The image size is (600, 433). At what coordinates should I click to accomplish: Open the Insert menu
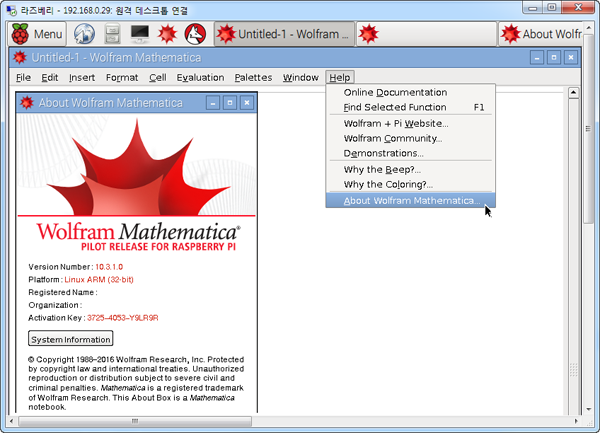[x=82, y=78]
